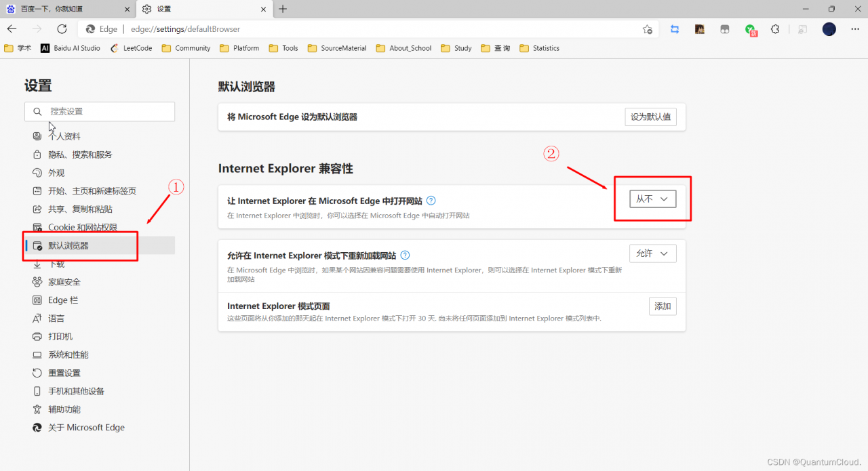Open Baidu AI Studio bookmark
Screen dimensions: 868x471
click(x=71, y=48)
